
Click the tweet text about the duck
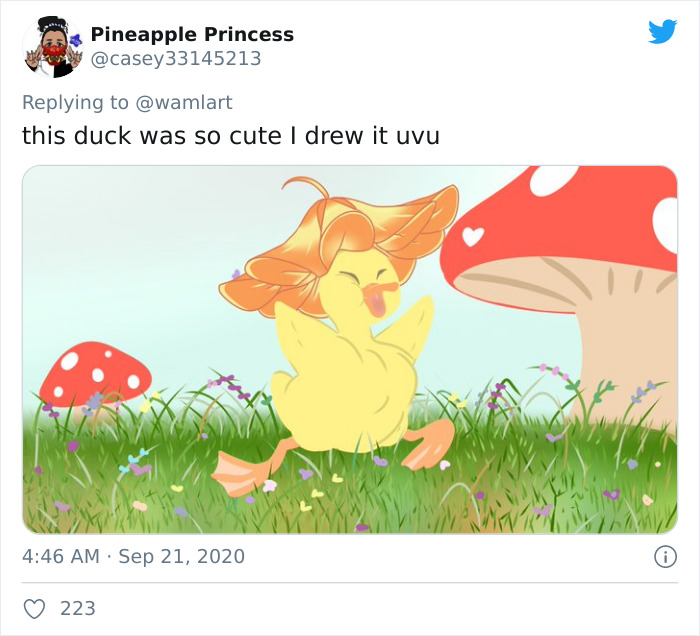[231, 135]
